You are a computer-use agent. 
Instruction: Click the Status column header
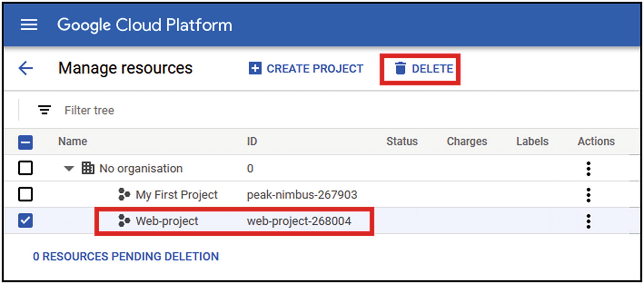click(x=402, y=141)
